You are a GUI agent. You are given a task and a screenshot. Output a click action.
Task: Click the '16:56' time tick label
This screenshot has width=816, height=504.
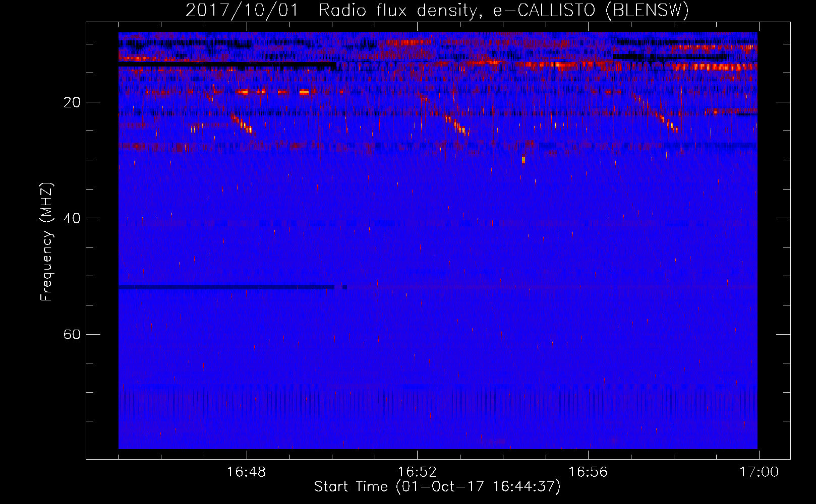pyautogui.click(x=588, y=472)
